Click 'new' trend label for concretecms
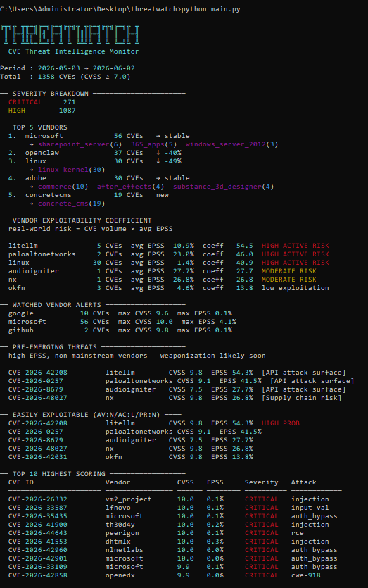The image size is (368, 588). pos(163,195)
